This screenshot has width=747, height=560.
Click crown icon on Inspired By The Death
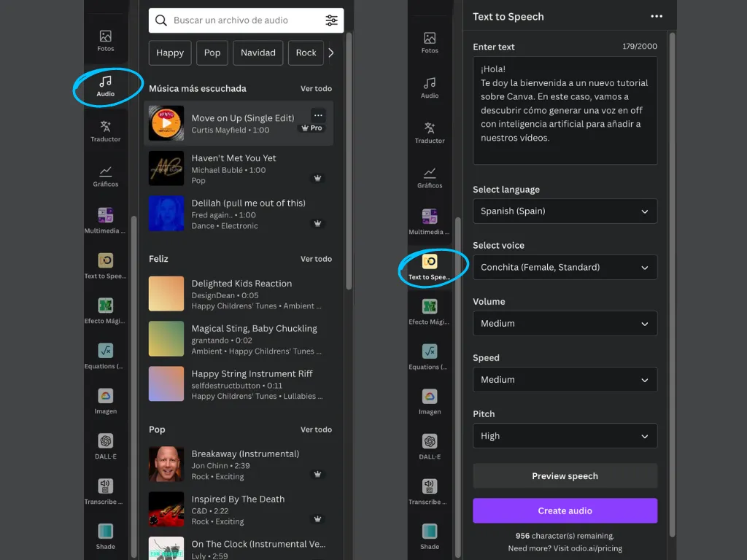coord(317,519)
